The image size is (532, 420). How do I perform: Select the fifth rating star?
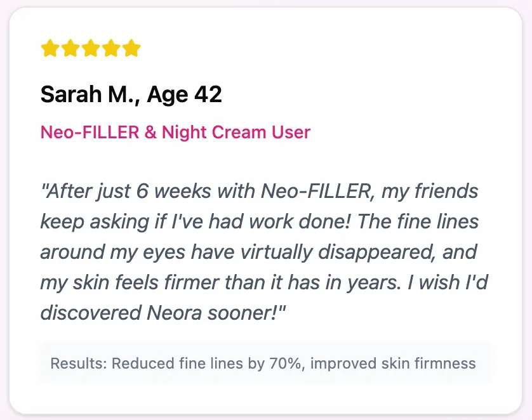(x=131, y=48)
